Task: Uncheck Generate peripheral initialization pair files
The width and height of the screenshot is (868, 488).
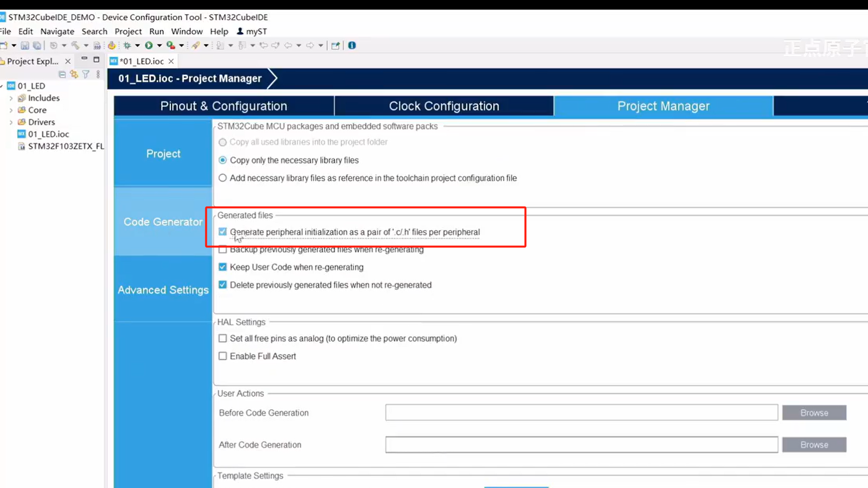Action: [x=223, y=232]
